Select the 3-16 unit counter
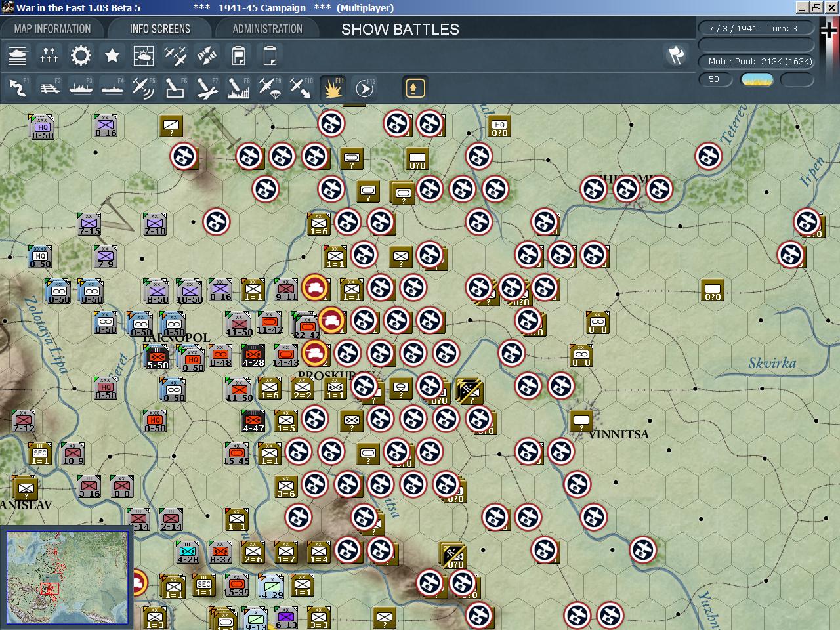 coord(89,487)
